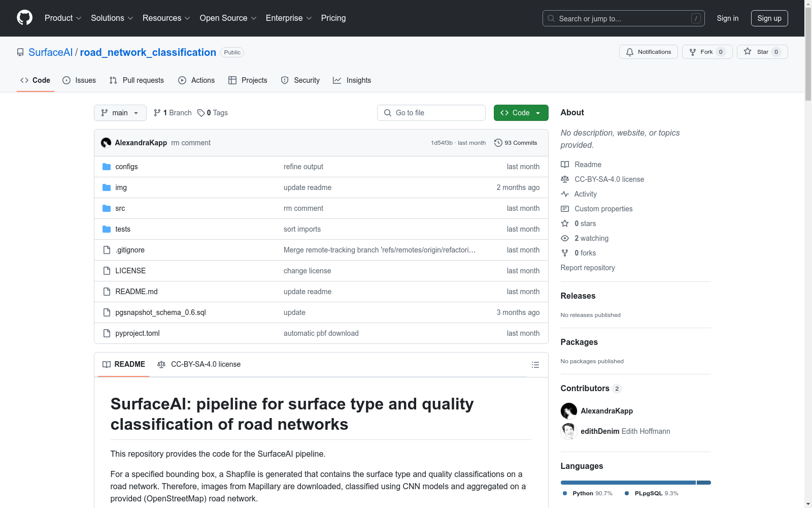The image size is (812, 508).
Task: Click the Notifications bell icon
Action: pos(630,52)
